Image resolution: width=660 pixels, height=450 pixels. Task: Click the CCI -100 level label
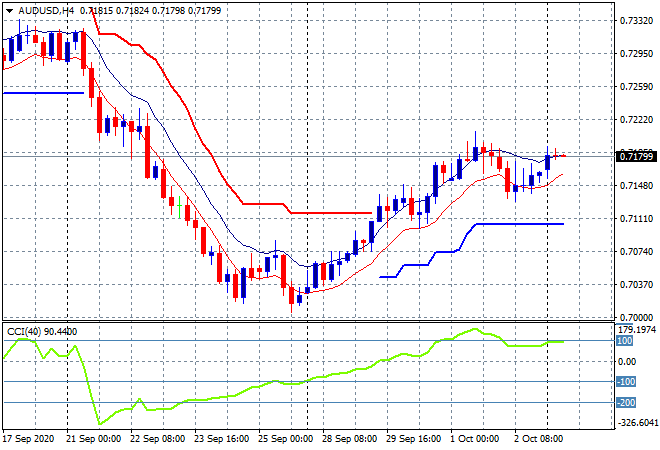tap(626, 382)
